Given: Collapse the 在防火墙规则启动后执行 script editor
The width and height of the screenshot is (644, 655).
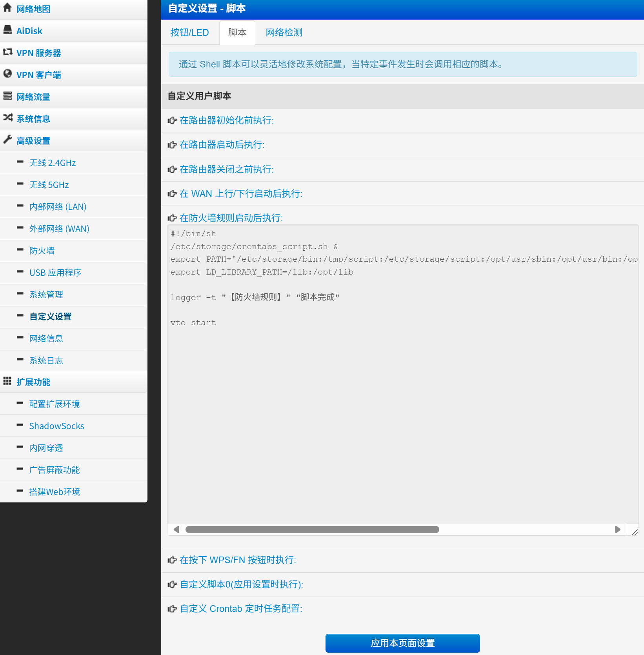Looking at the screenshot, I should tap(231, 218).
